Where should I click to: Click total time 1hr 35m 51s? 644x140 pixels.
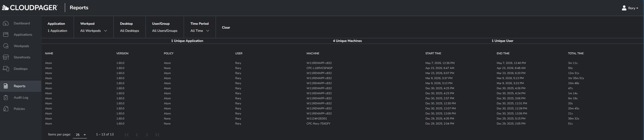point(576,78)
